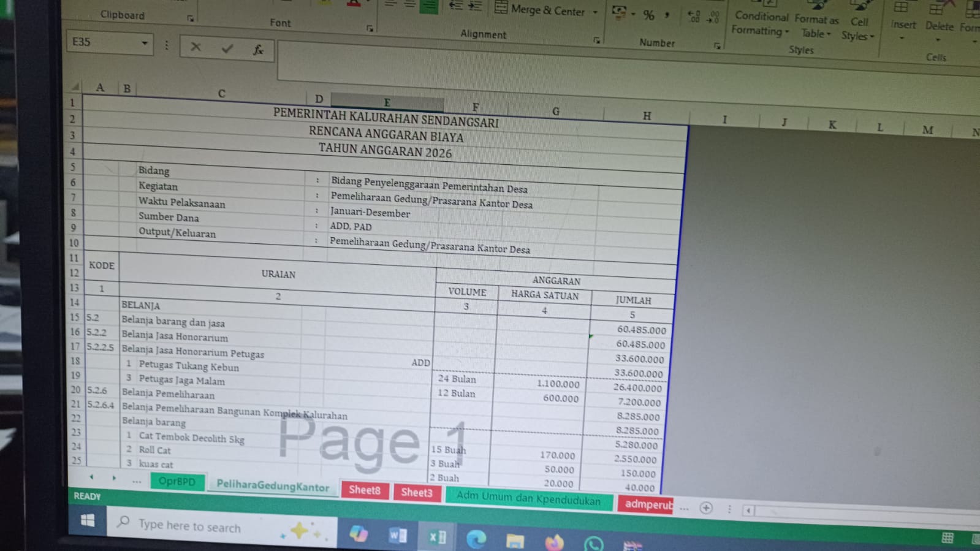This screenshot has height=551, width=980.
Task: Open the Windows Start menu
Action: point(88,520)
